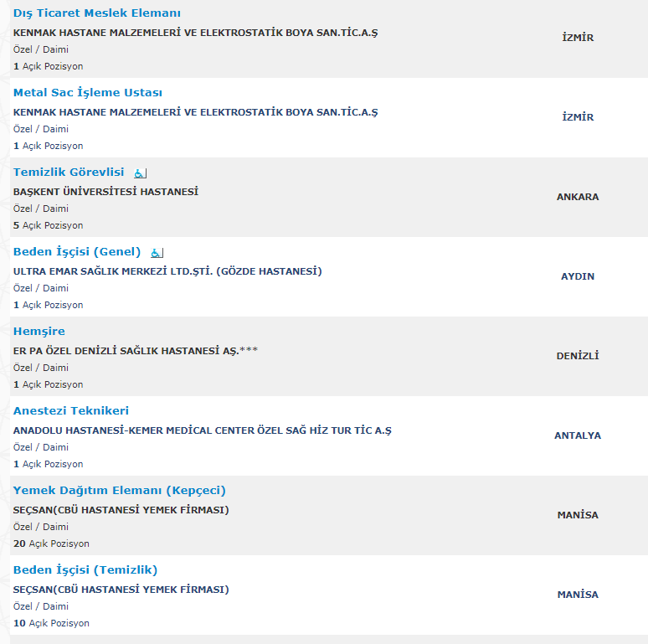Image resolution: width=648 pixels, height=644 pixels.
Task: Open the Metal Sac İşleme Ustası job
Action: 88,92
